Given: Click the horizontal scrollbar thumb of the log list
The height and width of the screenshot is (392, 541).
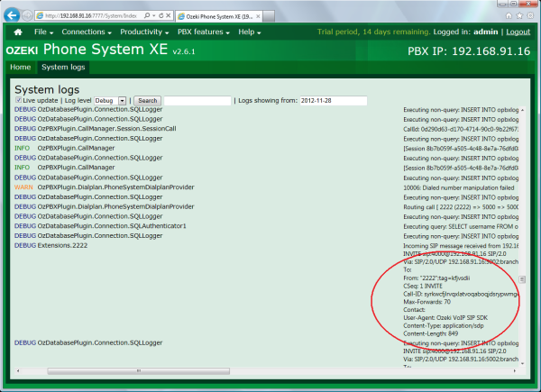Looking at the screenshot, I should coord(138,371).
